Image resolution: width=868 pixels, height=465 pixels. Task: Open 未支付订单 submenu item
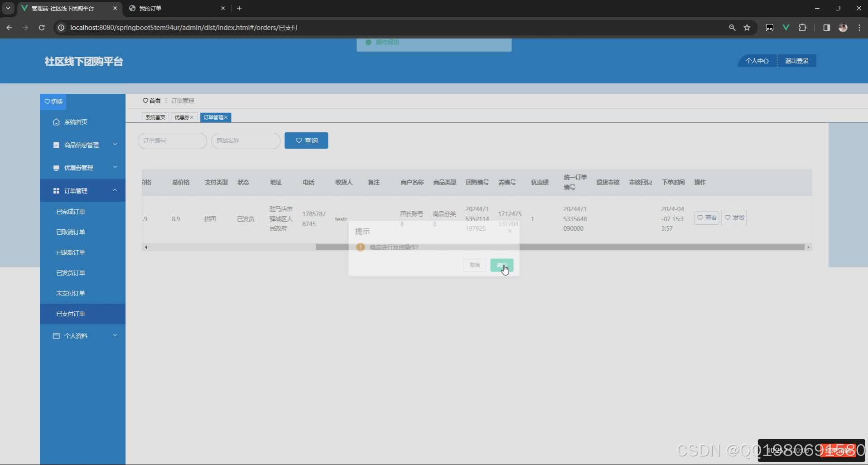click(82, 293)
